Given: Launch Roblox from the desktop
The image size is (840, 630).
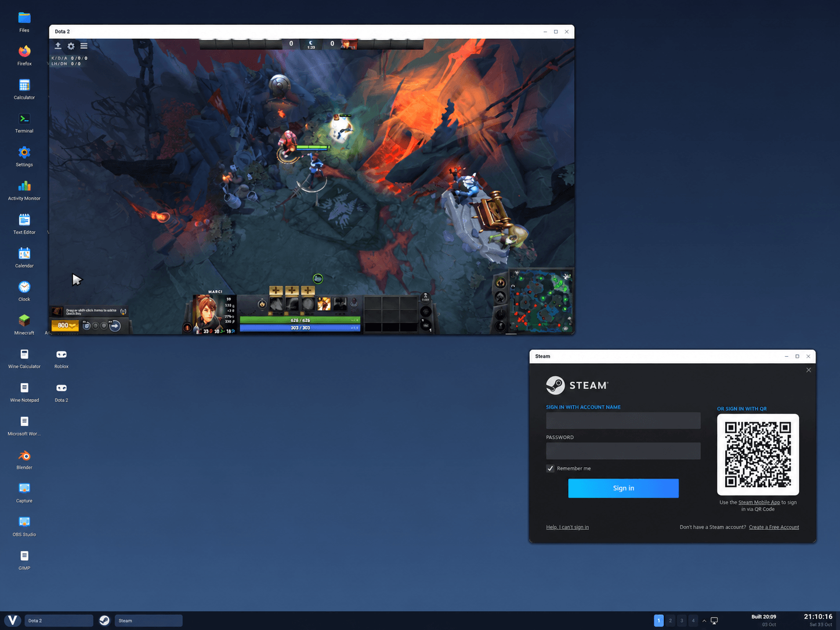Looking at the screenshot, I should tap(61, 359).
